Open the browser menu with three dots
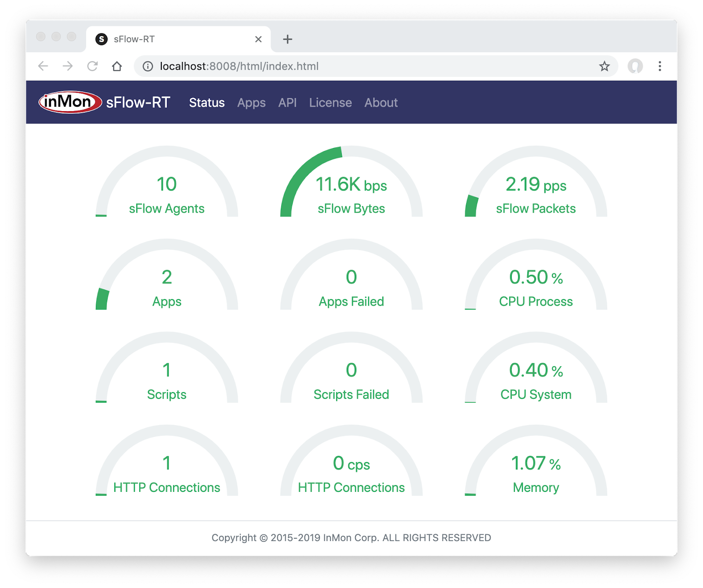The height and width of the screenshot is (588, 703). pyautogui.click(x=660, y=66)
